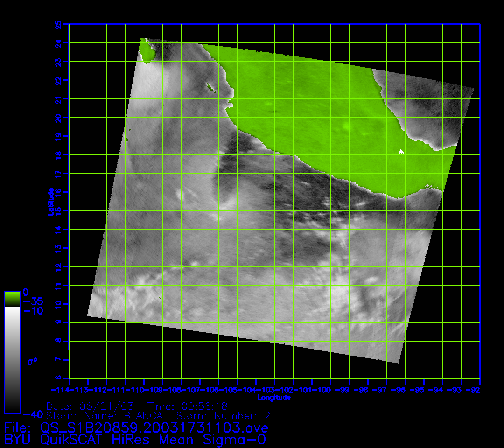Screen dimensions: 504x448
Task: Click the Latitude axis label
Action: (50, 201)
